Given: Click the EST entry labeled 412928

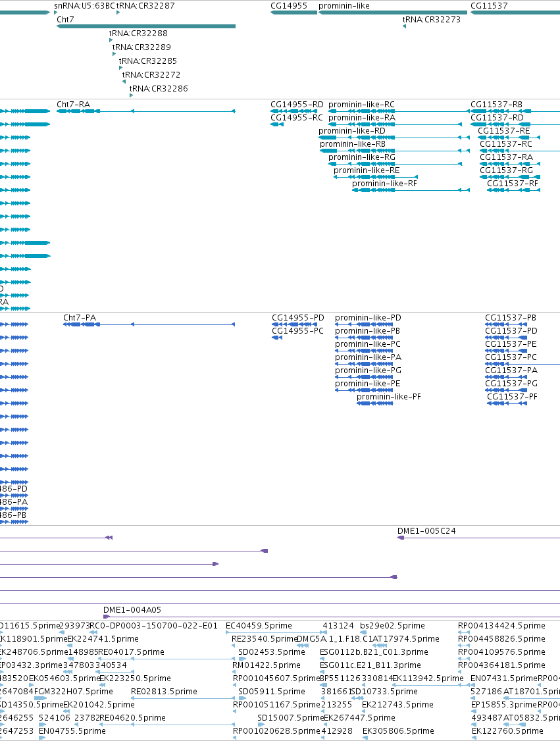Looking at the screenshot, I should (337, 731).
